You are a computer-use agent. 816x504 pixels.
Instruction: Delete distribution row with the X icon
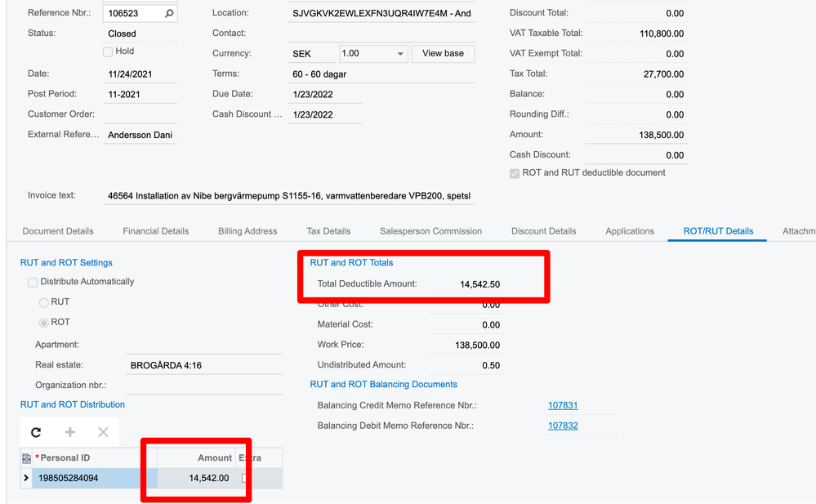[103, 432]
